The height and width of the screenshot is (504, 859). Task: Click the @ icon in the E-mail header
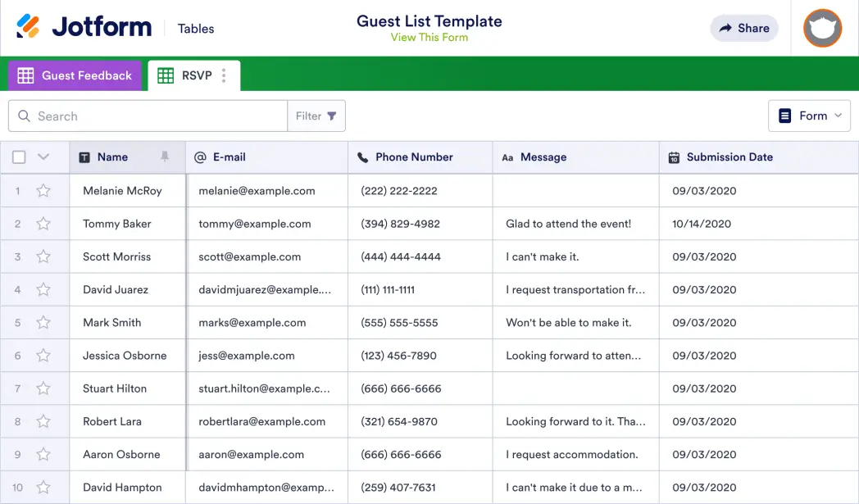coord(199,157)
